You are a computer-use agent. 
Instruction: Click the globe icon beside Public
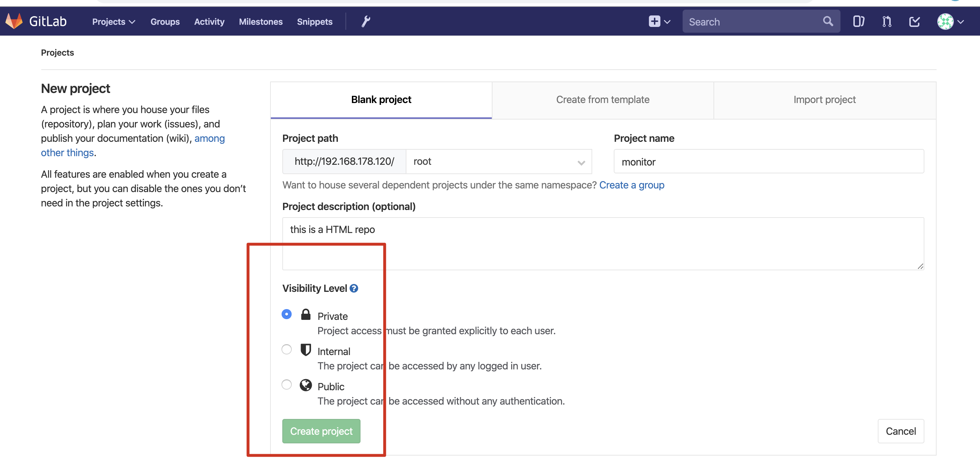[x=306, y=385]
